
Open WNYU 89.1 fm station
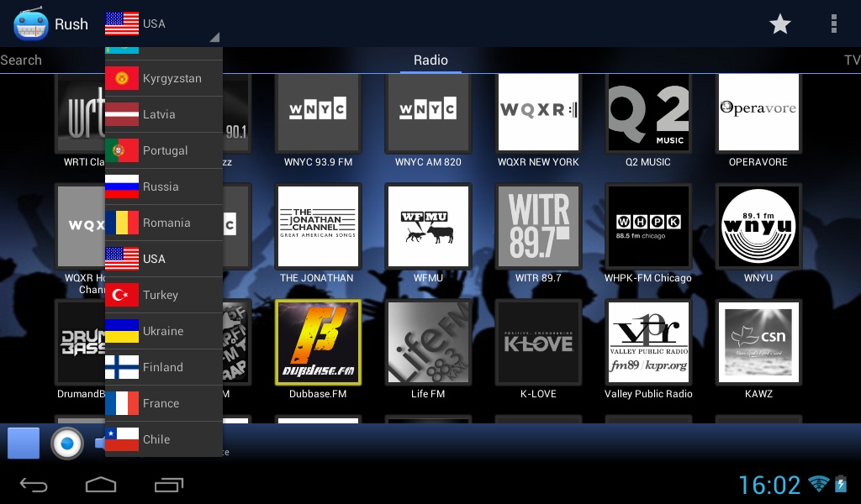pos(758,233)
